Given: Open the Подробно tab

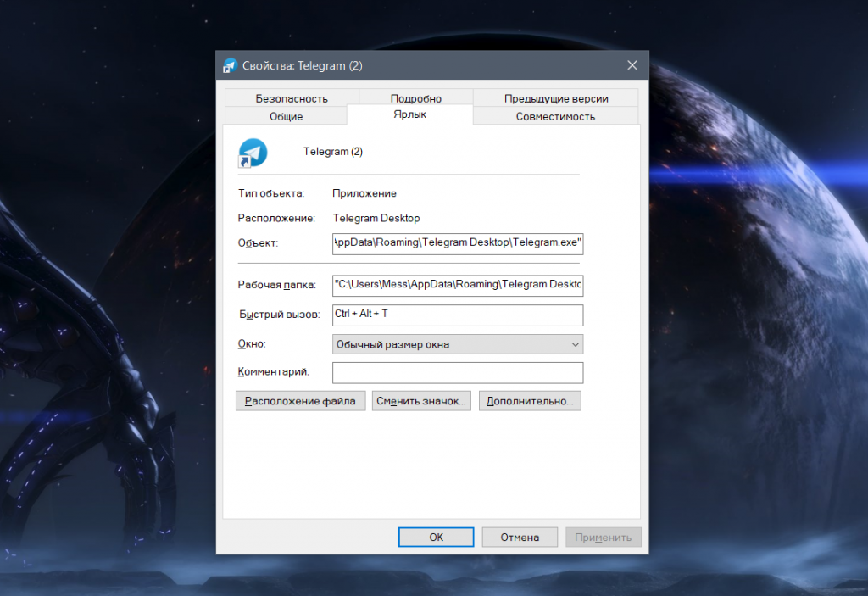Looking at the screenshot, I should [415, 98].
